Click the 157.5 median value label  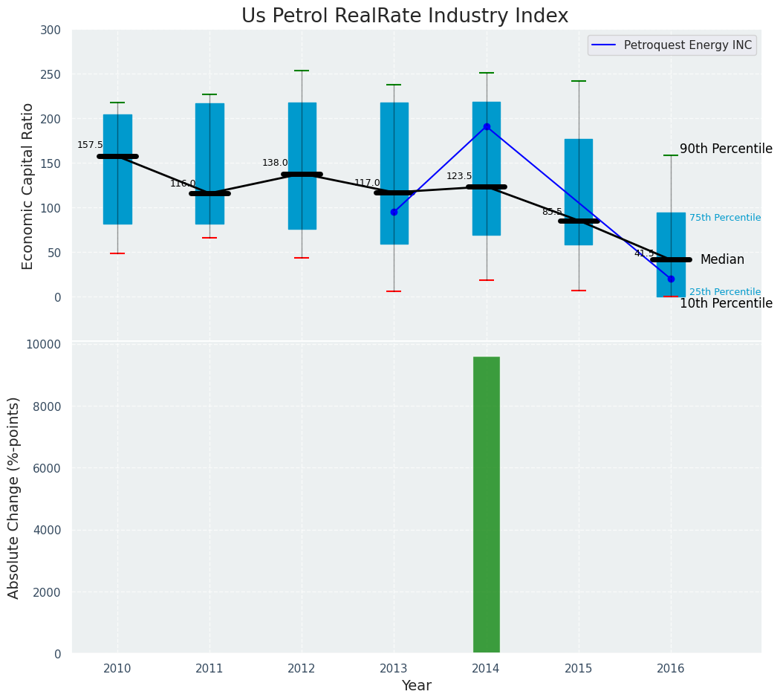(x=90, y=145)
